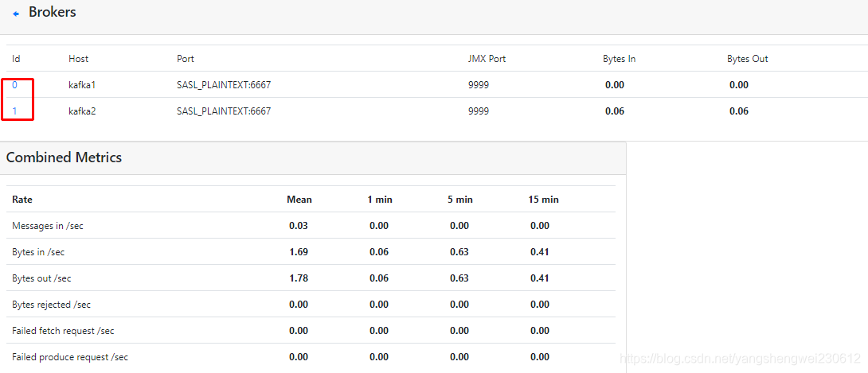Image resolution: width=868 pixels, height=373 pixels.
Task: Open broker with Id 0
Action: pos(14,84)
